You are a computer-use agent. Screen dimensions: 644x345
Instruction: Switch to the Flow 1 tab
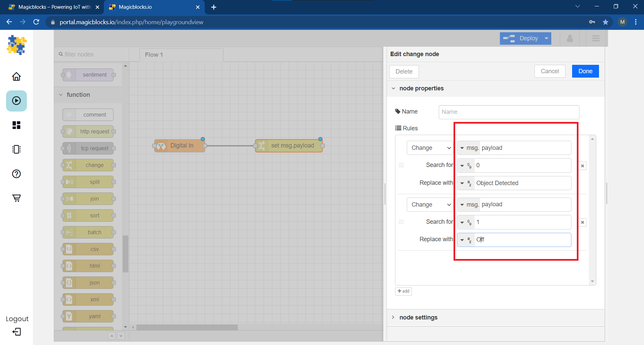click(154, 54)
